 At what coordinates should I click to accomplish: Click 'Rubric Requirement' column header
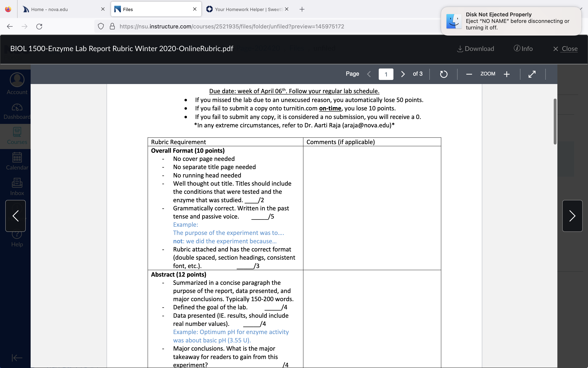point(178,142)
